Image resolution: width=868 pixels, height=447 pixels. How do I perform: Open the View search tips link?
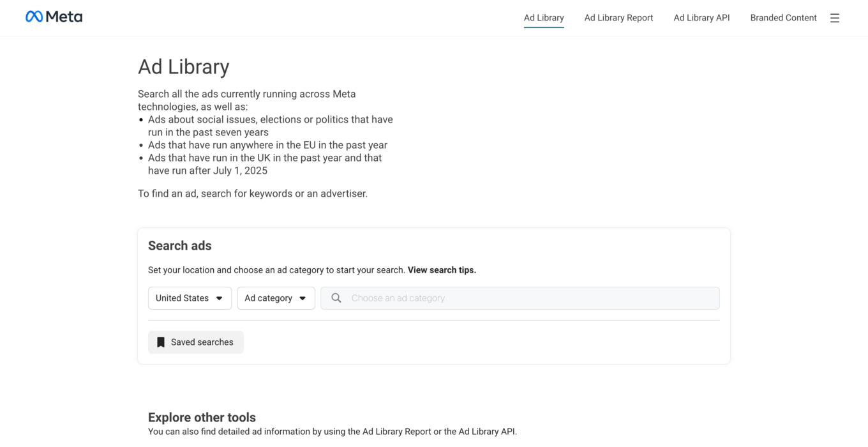(442, 270)
